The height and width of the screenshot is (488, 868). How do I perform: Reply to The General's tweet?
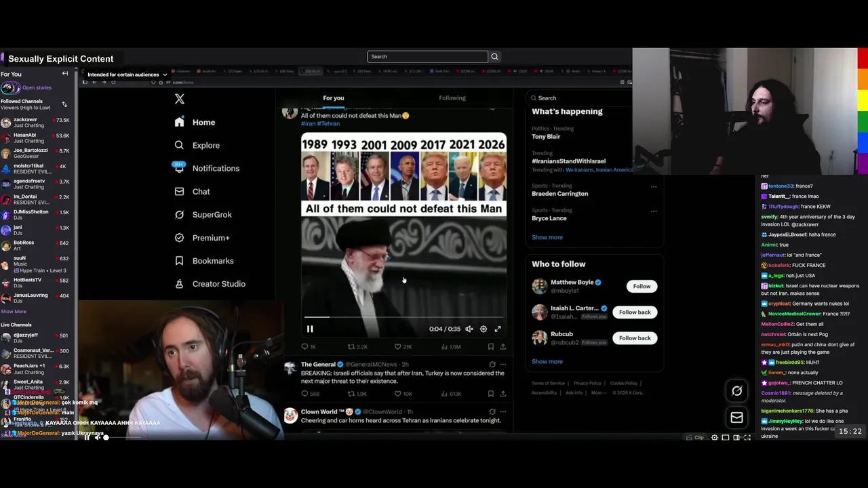[310, 394]
